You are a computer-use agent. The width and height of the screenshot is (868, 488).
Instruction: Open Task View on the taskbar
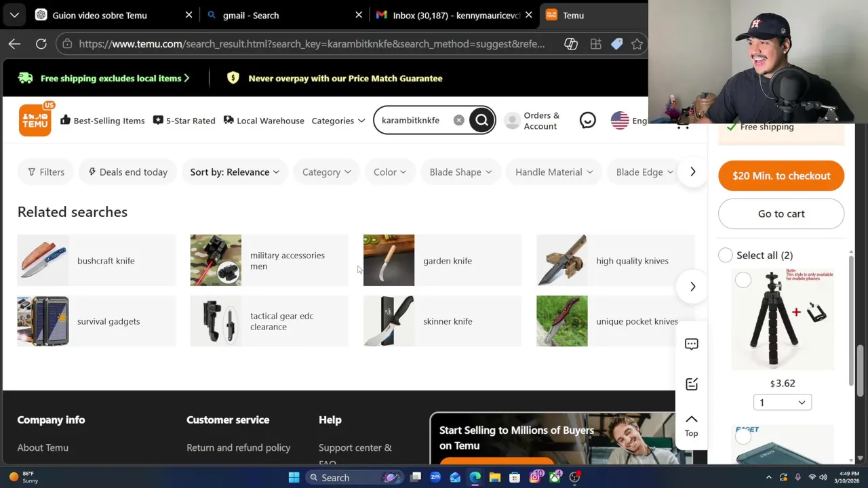[x=416, y=477]
